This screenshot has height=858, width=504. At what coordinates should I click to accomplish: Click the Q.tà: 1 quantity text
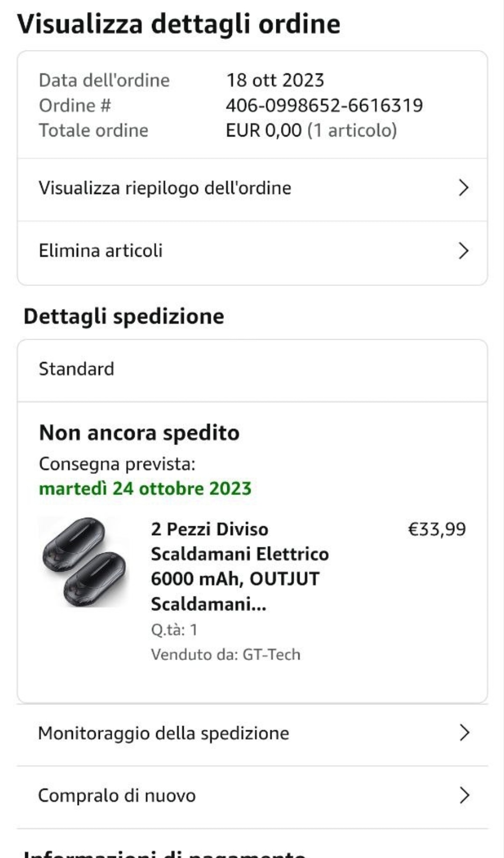click(x=174, y=630)
